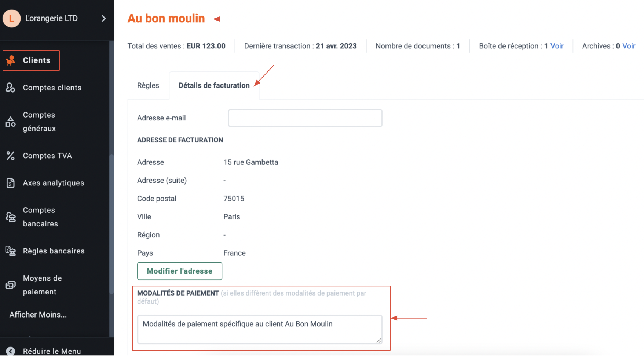
Task: Click the Réduire le Menu arrow icon
Action: pyautogui.click(x=11, y=351)
